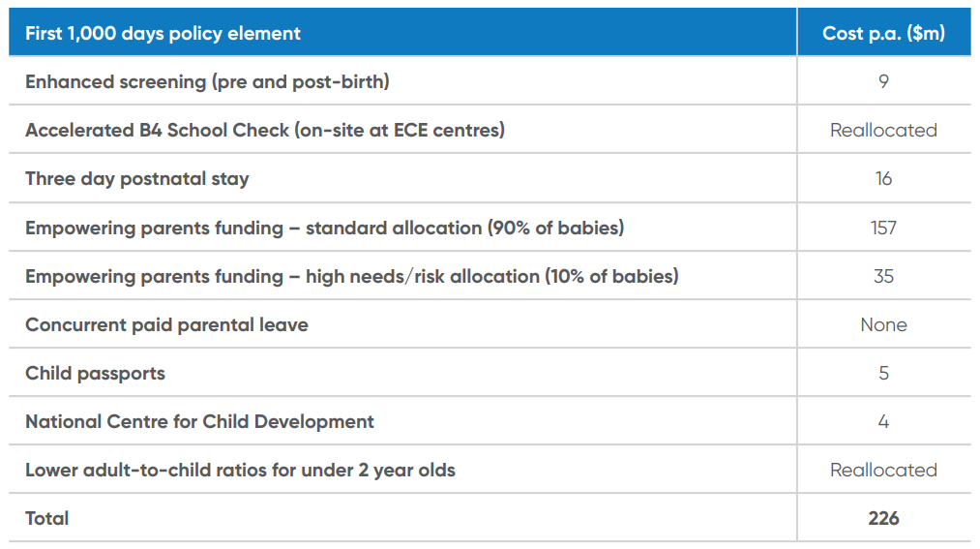Click the 'Enhanced screening (pre and post-birth)' row label
The height and width of the screenshot is (549, 980).
[x=207, y=81]
